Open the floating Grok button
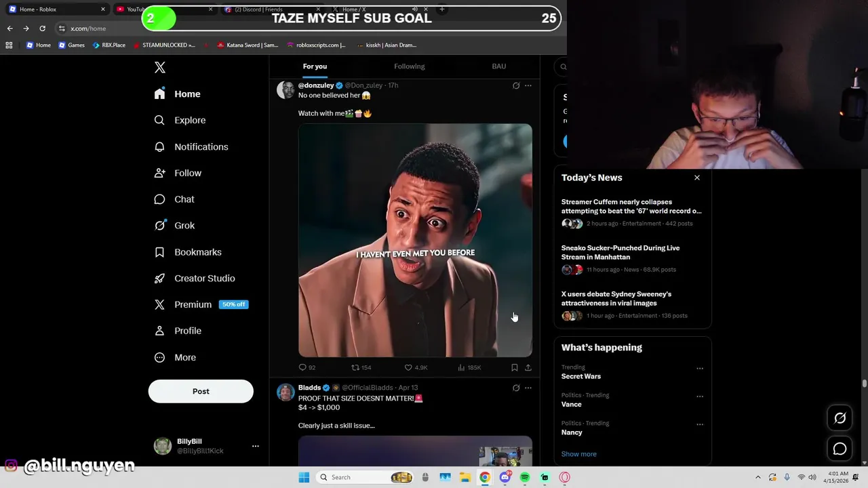This screenshot has width=868, height=488. (x=840, y=418)
